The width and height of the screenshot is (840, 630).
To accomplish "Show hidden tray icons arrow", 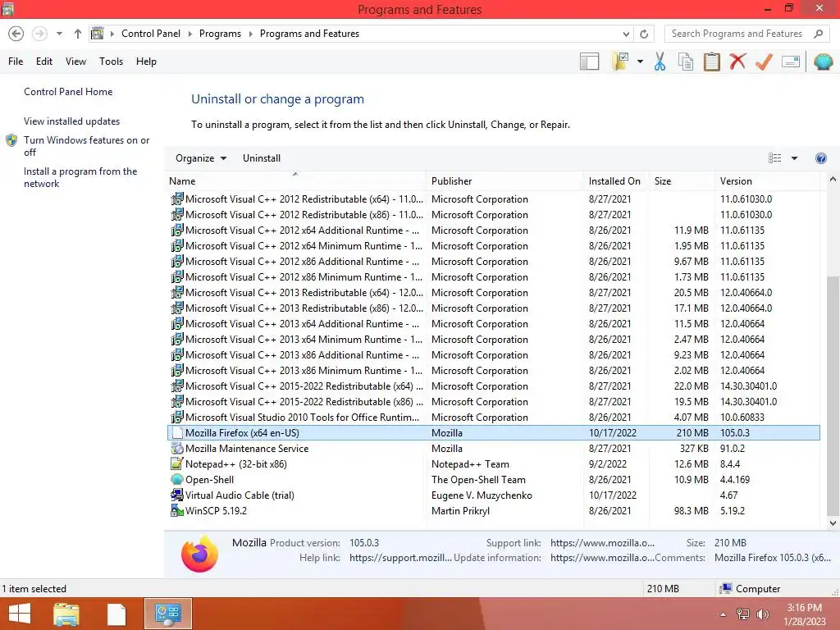I will point(723,614).
